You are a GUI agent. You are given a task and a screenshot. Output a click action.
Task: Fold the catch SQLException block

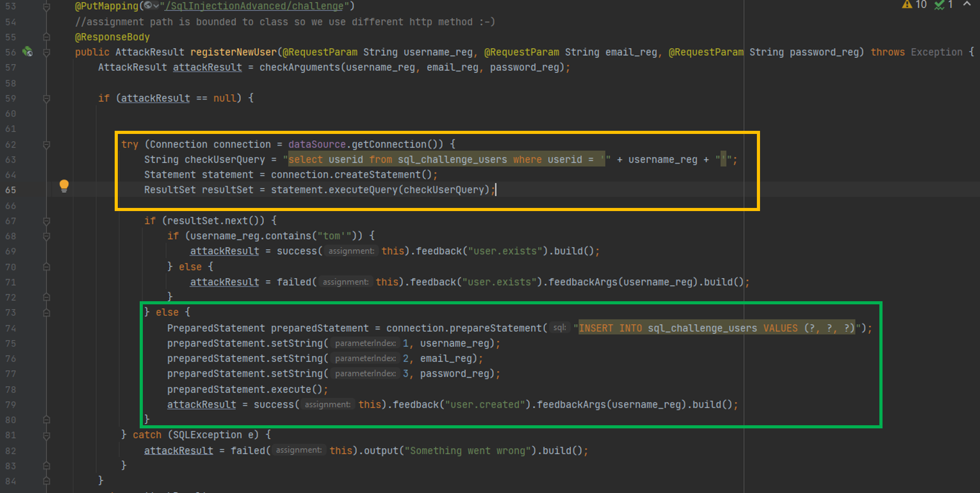pos(46,435)
